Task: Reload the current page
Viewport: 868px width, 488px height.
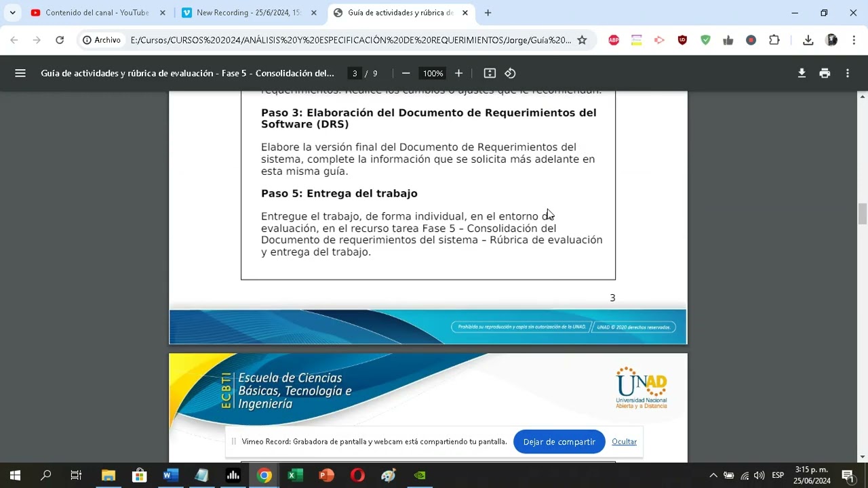Action: pos(60,40)
